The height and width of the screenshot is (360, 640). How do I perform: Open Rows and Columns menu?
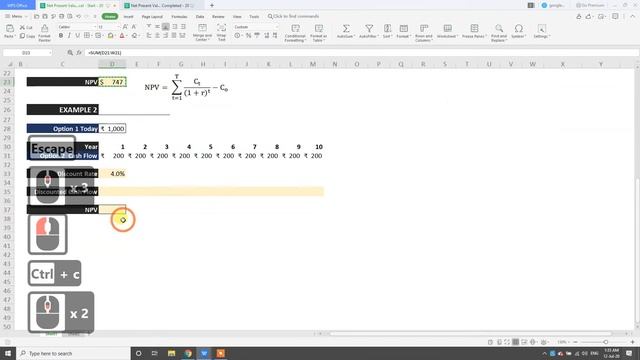click(x=424, y=33)
